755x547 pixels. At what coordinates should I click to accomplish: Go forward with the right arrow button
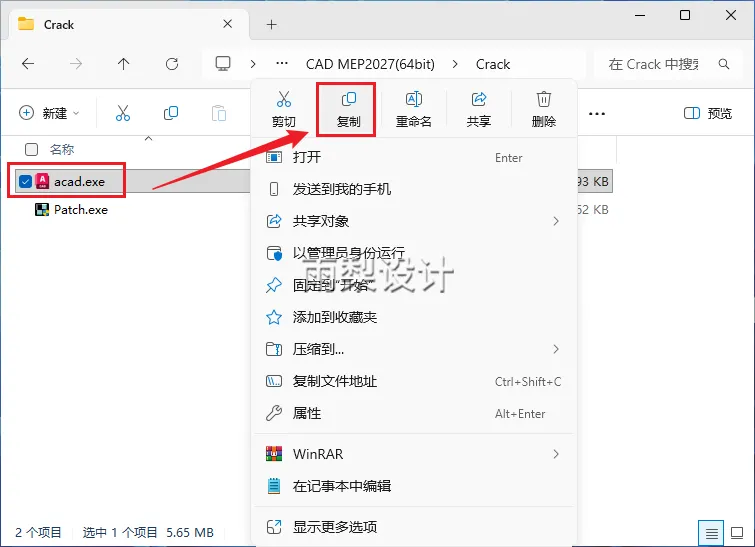76,64
